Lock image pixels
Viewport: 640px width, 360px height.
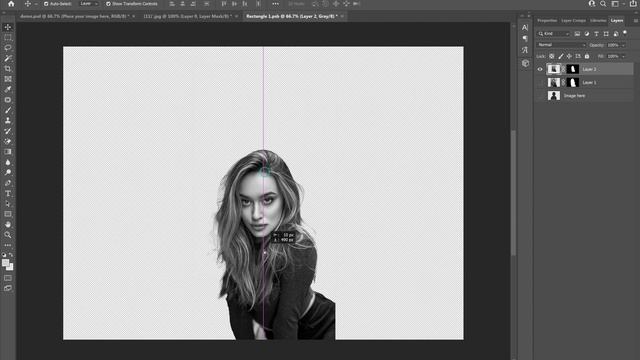561,56
